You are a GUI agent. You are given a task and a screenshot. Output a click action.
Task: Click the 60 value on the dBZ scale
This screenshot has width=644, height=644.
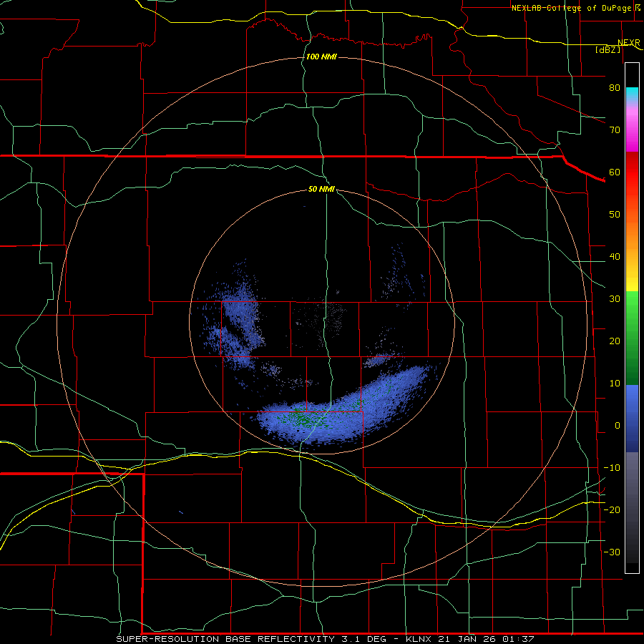tap(615, 172)
